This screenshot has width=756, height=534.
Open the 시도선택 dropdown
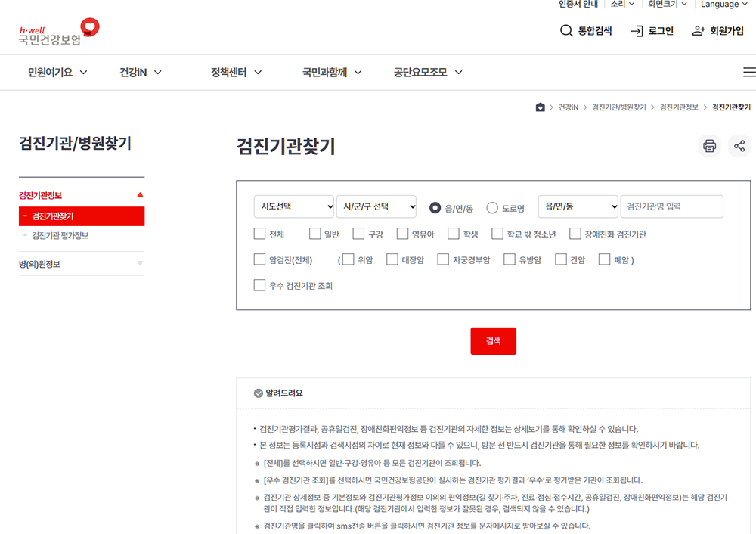pyautogui.click(x=293, y=206)
